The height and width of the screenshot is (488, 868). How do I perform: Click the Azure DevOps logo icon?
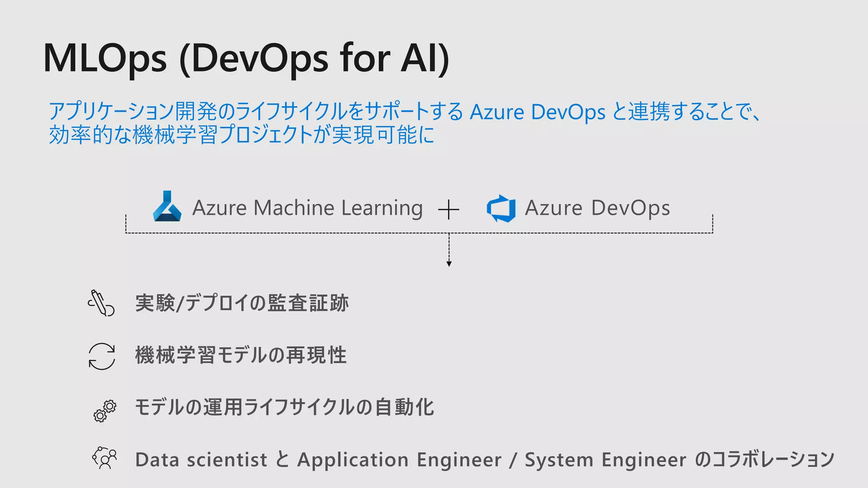coord(501,208)
